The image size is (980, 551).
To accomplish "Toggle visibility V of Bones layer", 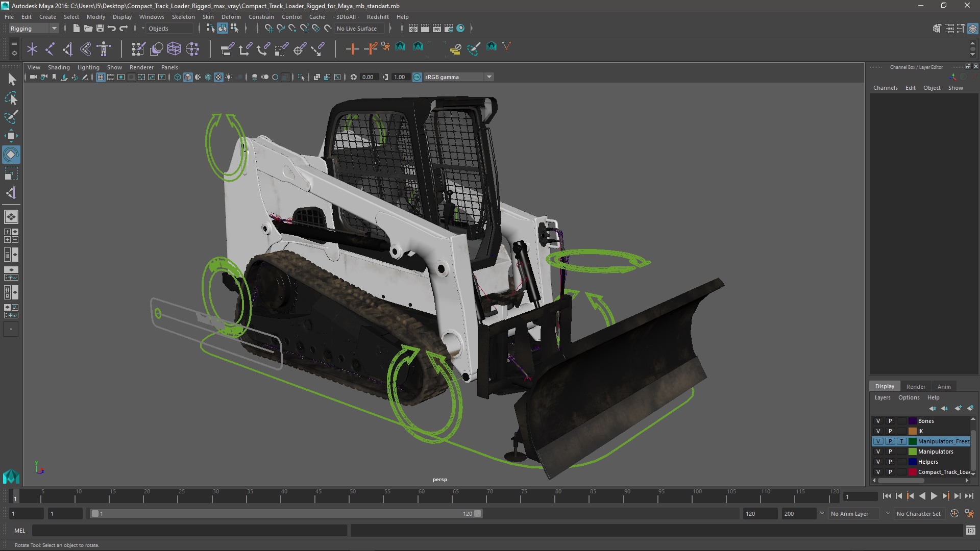I will (x=878, y=421).
